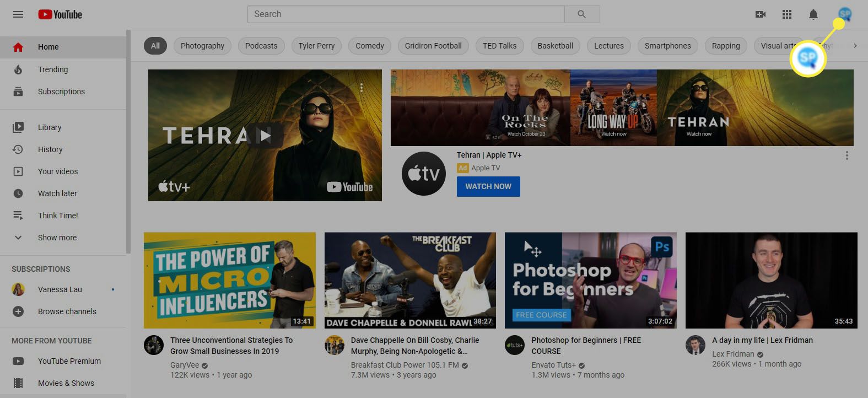This screenshot has height=398, width=868.
Task: Click the sidebar vertical scrollbar
Action: [x=128, y=142]
